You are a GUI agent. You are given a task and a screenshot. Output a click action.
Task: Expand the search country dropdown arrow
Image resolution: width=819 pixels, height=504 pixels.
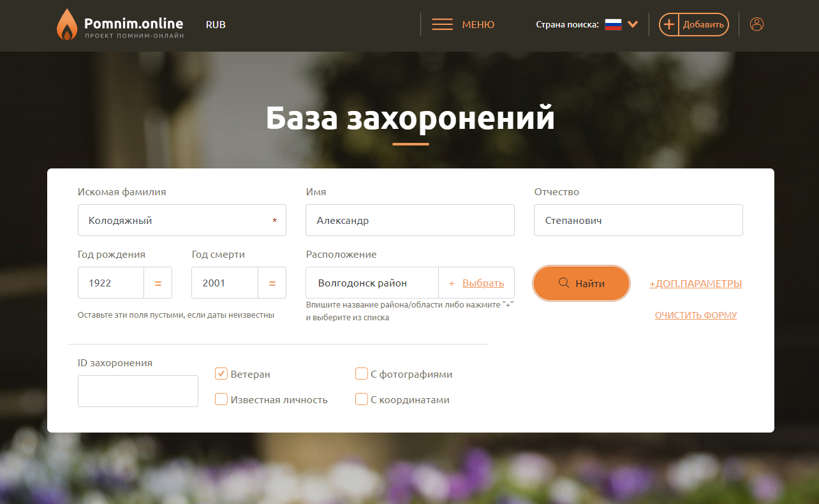pos(633,25)
